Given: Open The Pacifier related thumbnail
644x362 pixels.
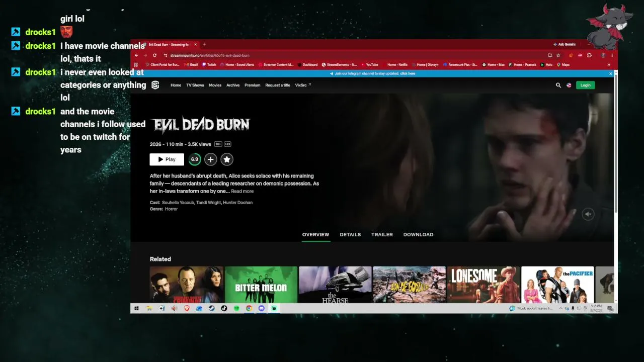Looking at the screenshot, I should click(x=557, y=285).
